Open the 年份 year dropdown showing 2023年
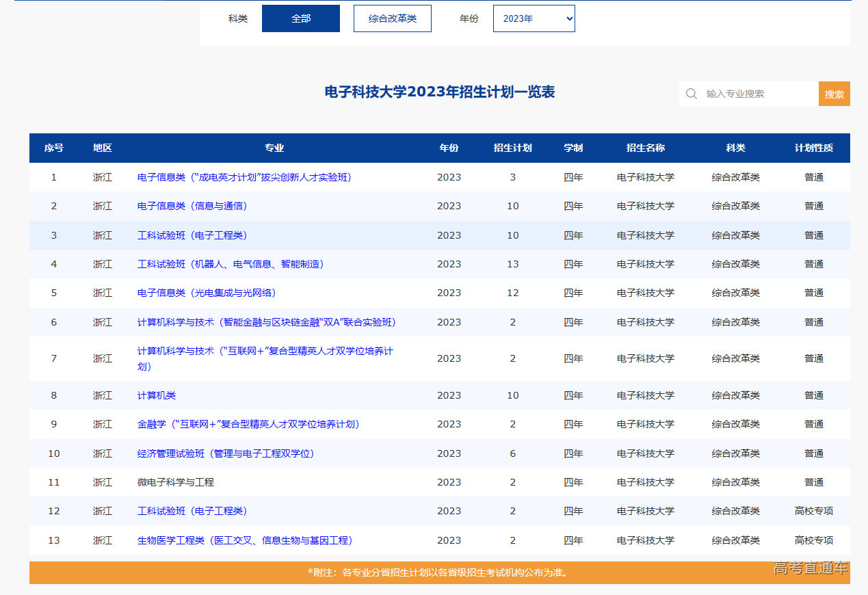Screen dimensions: 868x595 point(534,18)
